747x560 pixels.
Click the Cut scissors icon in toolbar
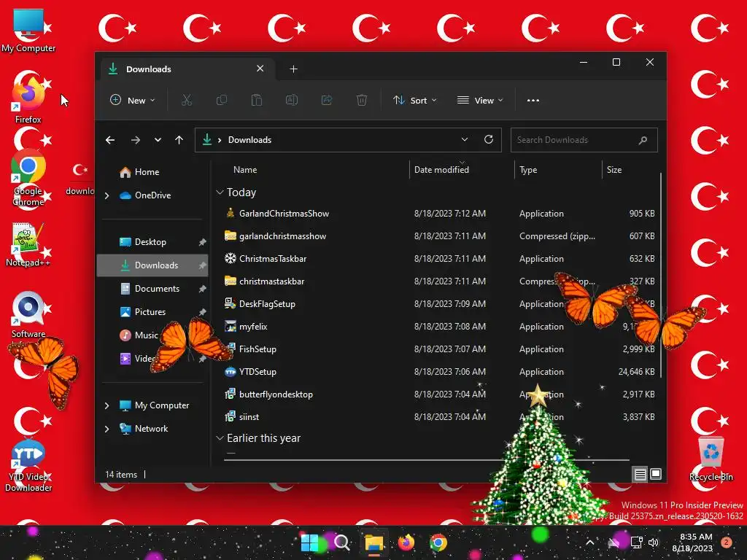point(186,101)
